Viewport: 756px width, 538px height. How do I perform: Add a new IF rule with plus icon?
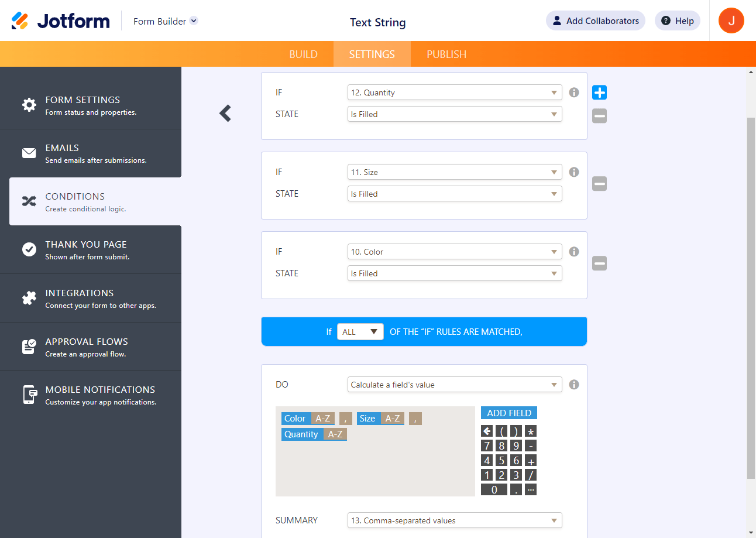tap(599, 92)
